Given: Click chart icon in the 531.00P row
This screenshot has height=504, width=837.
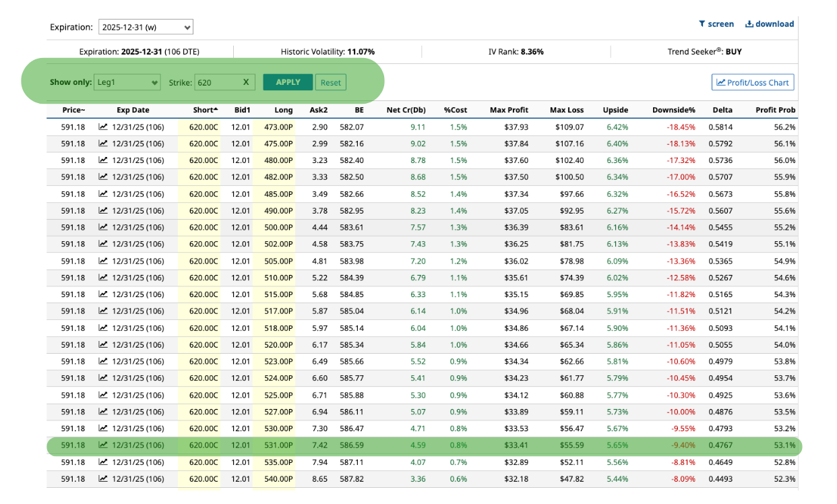Looking at the screenshot, I should point(103,445).
